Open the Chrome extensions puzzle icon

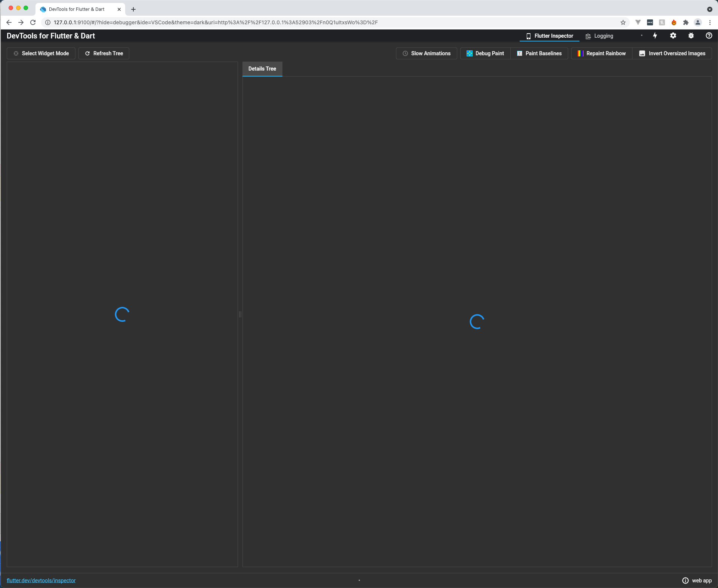pos(685,22)
